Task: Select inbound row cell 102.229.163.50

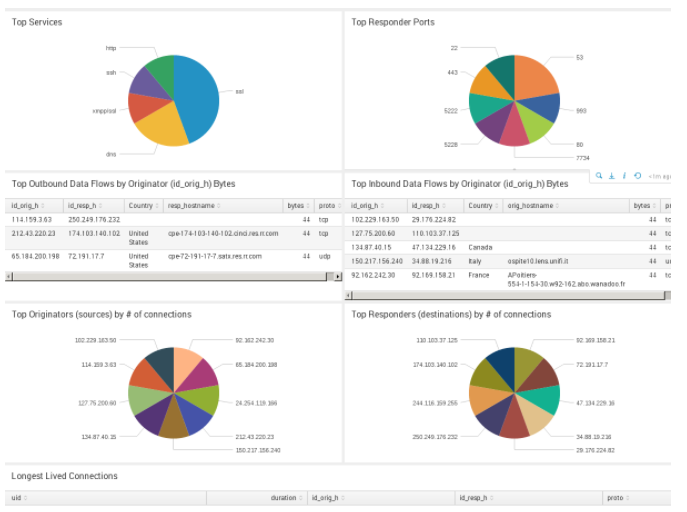Action: click(x=375, y=219)
